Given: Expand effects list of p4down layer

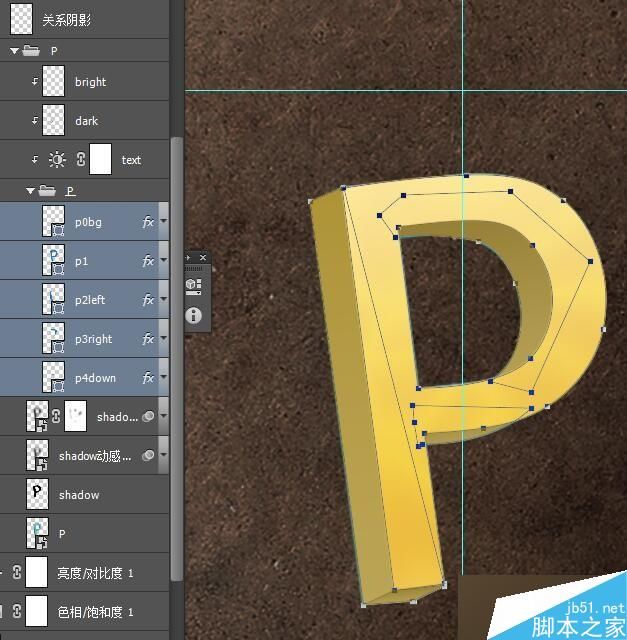Looking at the screenshot, I should pyautogui.click(x=164, y=378).
